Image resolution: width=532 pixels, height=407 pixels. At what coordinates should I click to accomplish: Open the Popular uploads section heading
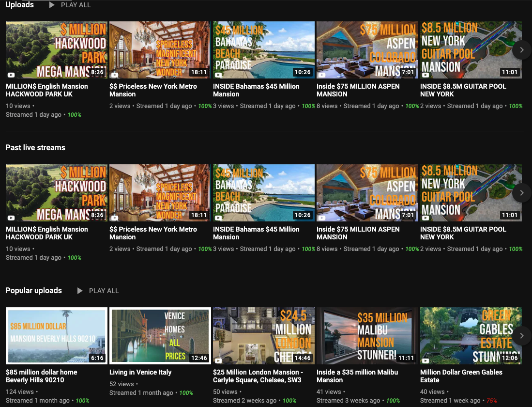point(33,290)
